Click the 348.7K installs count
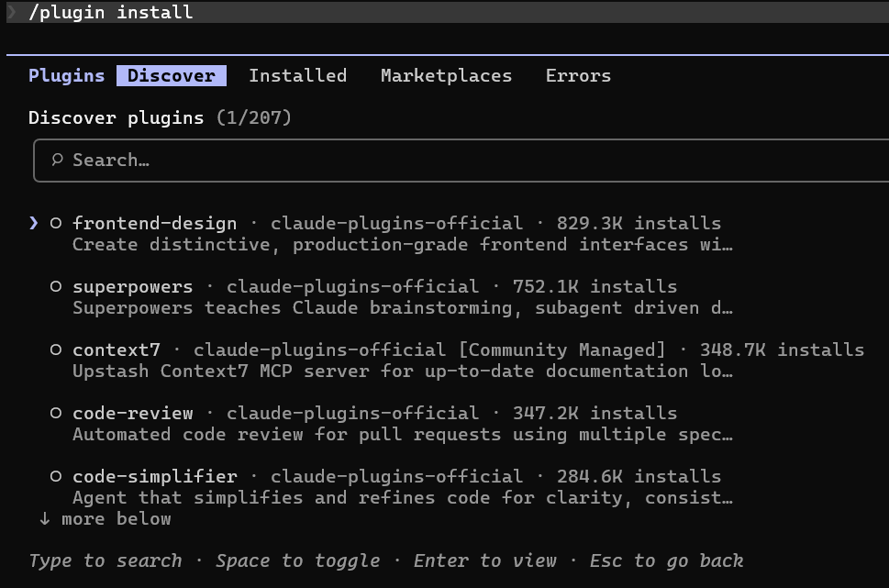 pyautogui.click(x=782, y=349)
